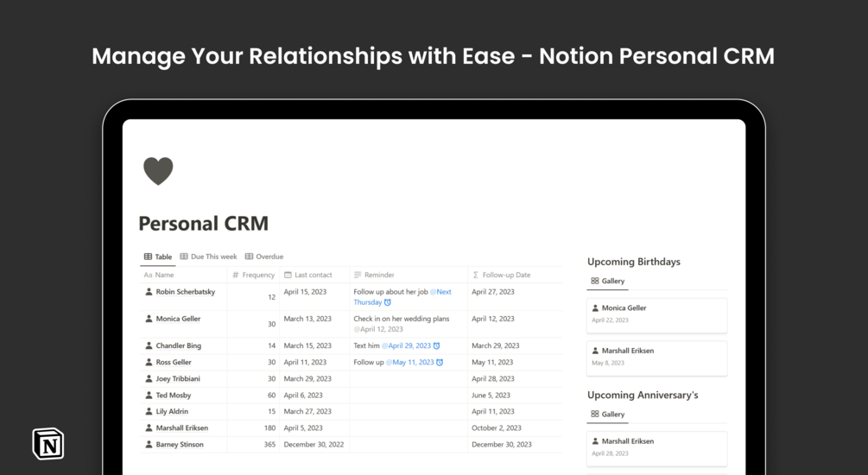Image resolution: width=868 pixels, height=475 pixels.
Task: Click person icon next to Robin Scherbatsky
Action: 149,293
